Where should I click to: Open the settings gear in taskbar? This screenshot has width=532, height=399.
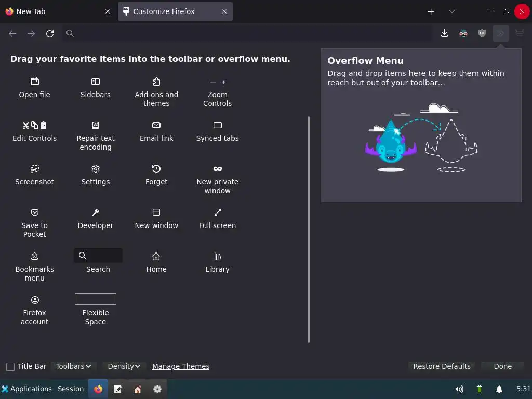click(x=157, y=389)
